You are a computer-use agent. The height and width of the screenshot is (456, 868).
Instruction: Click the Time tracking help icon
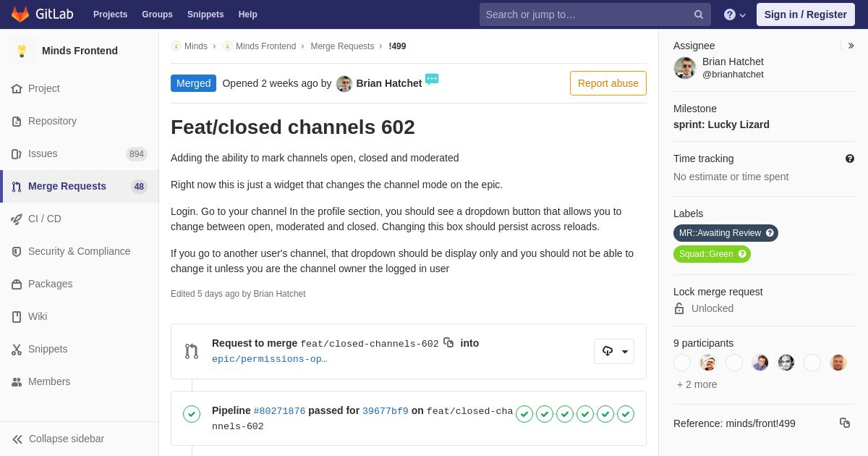pos(849,159)
